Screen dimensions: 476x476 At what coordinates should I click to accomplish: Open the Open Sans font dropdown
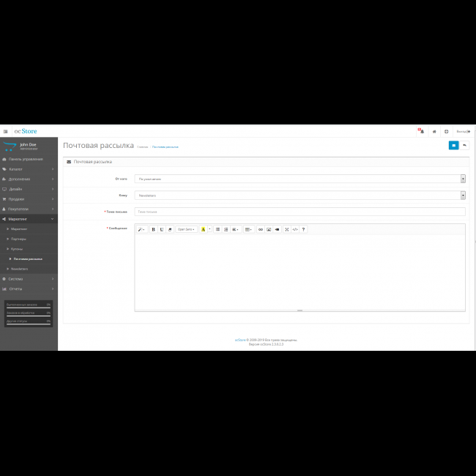[186, 229]
